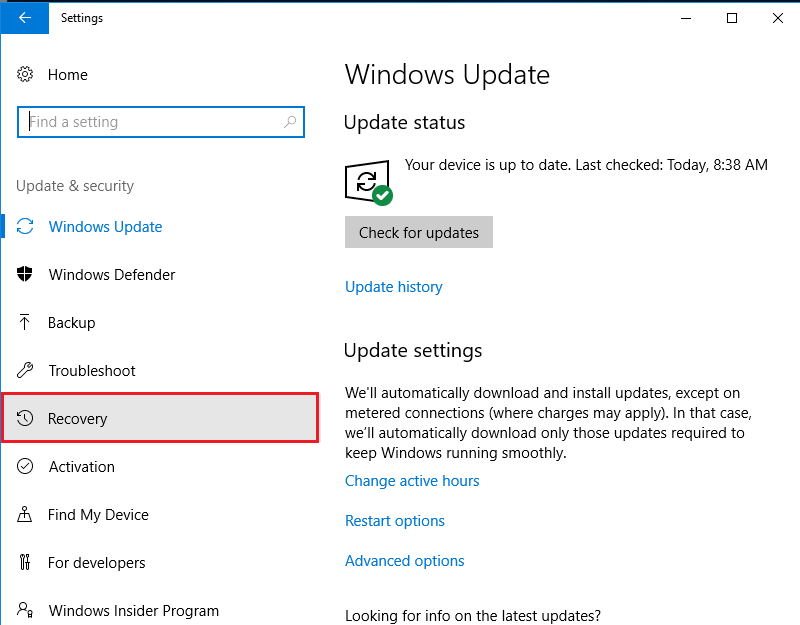Viewport: 800px width, 625px height.
Task: Open Update history
Action: click(393, 287)
